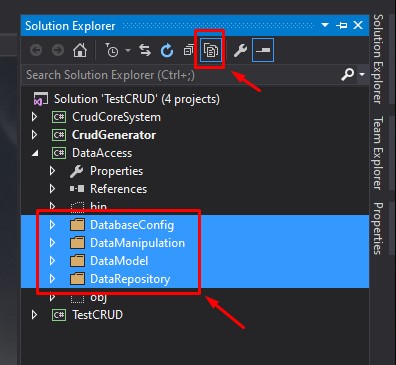Expand the DataRepository folder
The height and width of the screenshot is (365, 396).
click(x=52, y=279)
